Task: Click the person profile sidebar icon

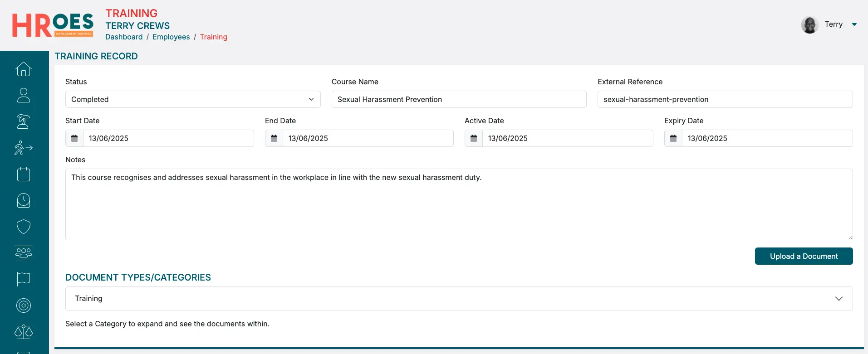Action: (24, 95)
